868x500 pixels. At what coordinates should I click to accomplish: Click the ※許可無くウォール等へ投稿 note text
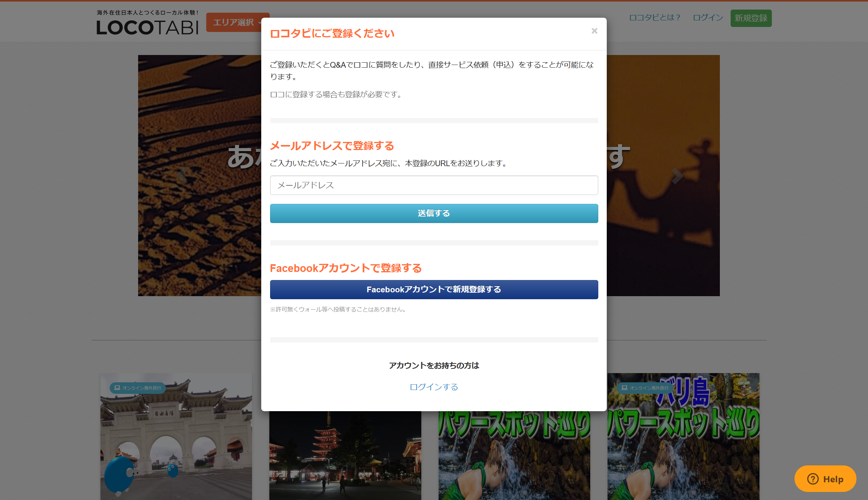click(x=339, y=309)
